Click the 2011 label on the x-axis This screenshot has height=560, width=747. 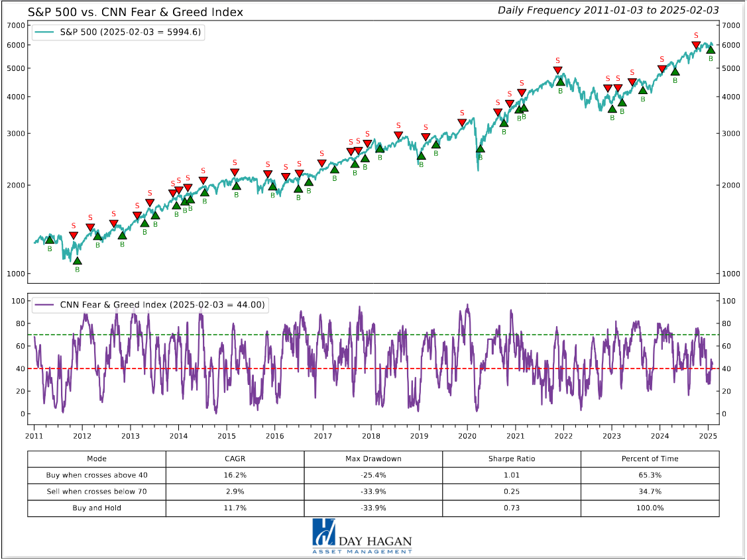point(34,435)
